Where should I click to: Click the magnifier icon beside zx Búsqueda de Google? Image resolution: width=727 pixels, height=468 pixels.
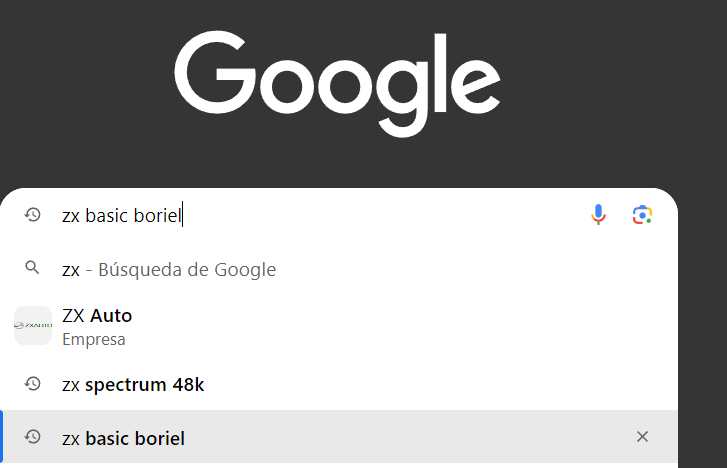(x=32, y=268)
